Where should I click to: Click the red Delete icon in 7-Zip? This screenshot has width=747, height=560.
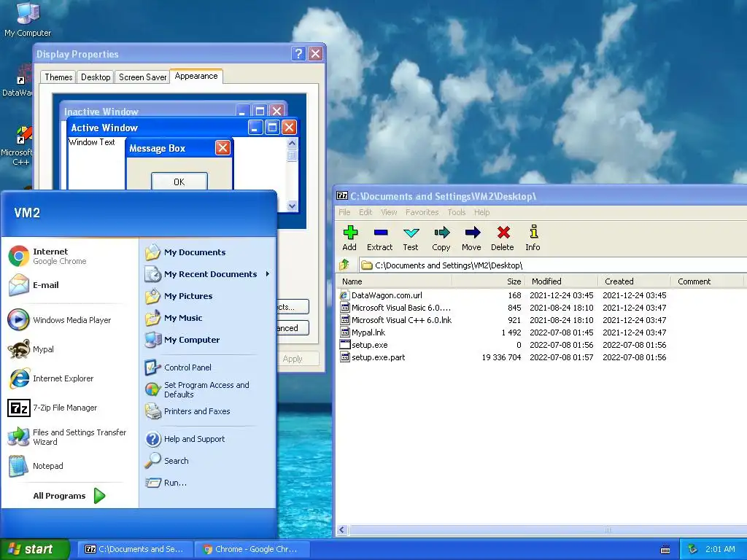click(503, 238)
